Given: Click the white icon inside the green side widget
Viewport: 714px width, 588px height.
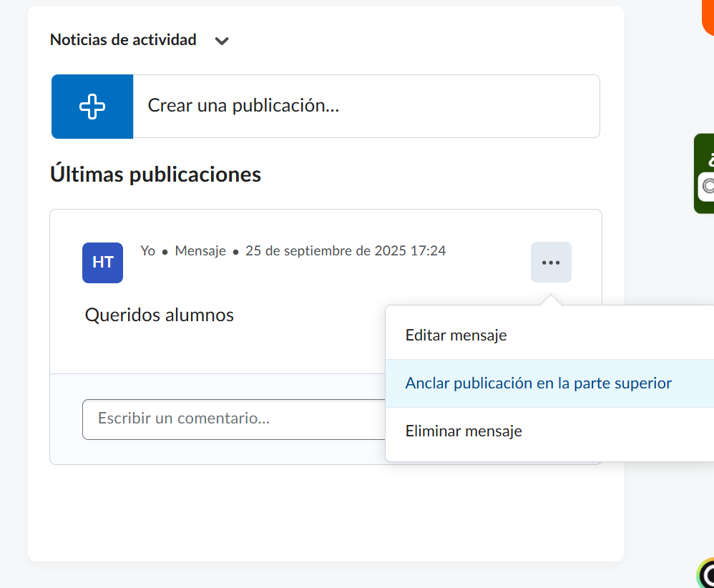Looking at the screenshot, I should 708,187.
